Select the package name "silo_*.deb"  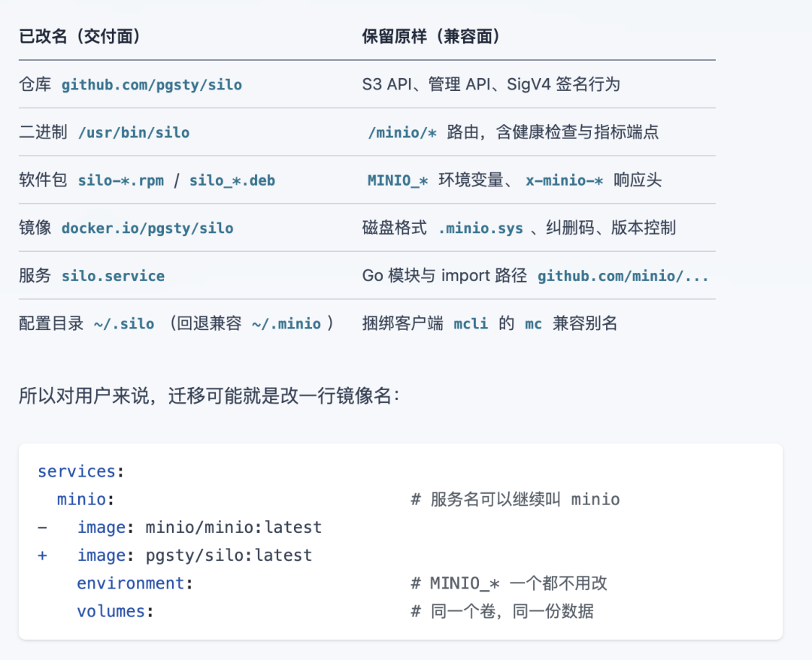point(232,180)
